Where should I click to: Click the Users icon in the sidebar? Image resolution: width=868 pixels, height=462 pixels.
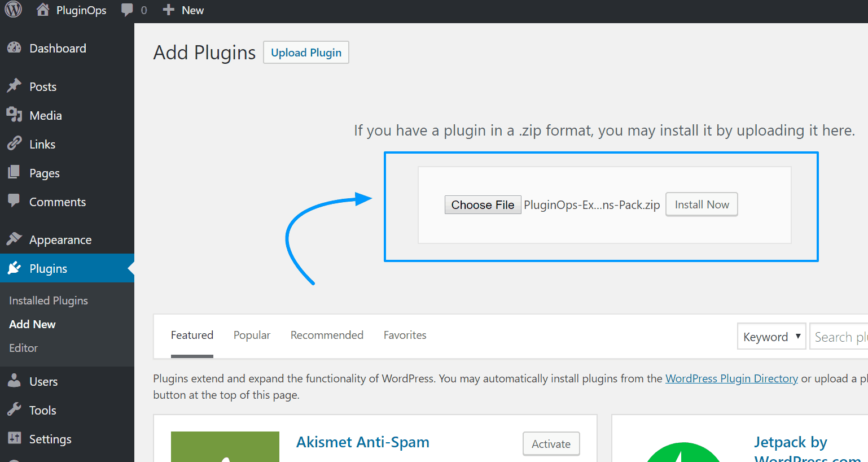click(15, 381)
